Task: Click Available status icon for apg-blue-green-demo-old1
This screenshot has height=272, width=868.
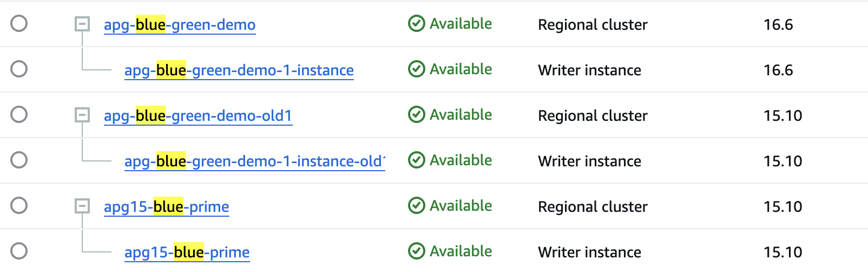Action: [x=416, y=115]
